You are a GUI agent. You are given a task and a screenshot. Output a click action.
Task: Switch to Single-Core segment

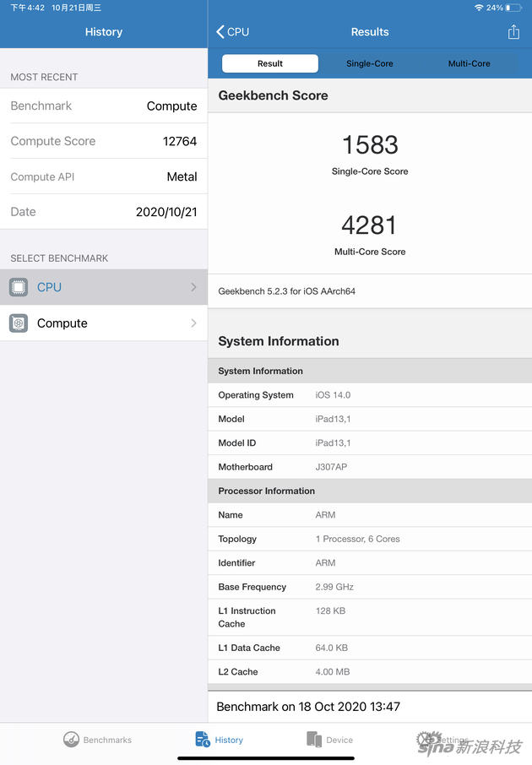click(x=370, y=64)
